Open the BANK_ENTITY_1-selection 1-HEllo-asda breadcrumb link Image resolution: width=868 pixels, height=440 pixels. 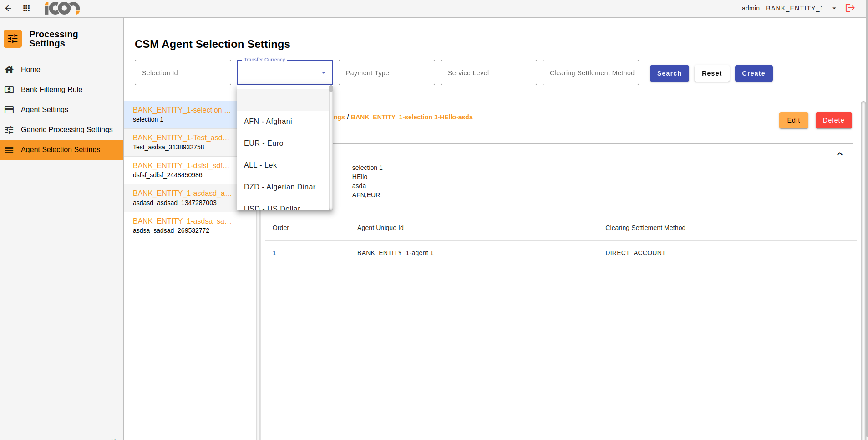(411, 117)
